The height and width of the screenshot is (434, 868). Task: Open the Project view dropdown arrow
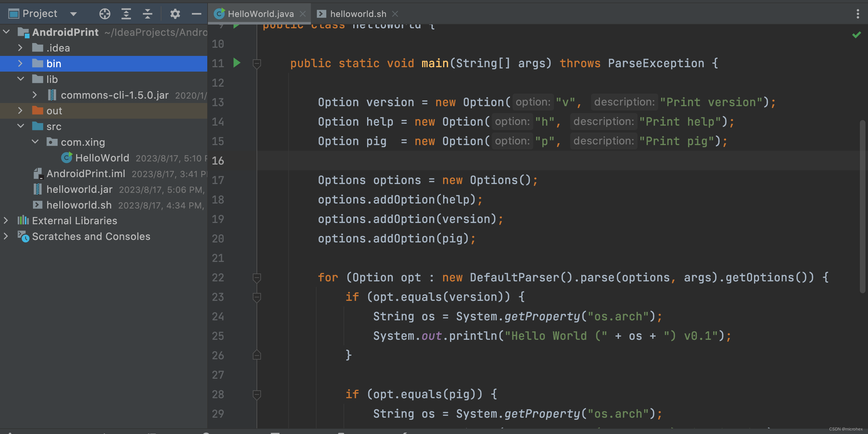73,14
